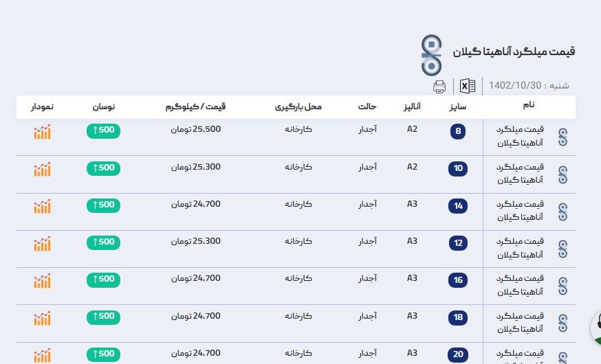Open the chart icon for size 10 rebar
601x364 pixels.
(43, 169)
